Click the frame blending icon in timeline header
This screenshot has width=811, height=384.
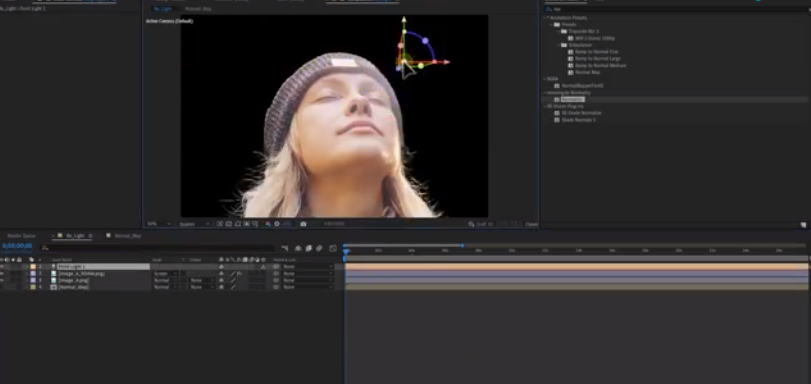pyautogui.click(x=309, y=248)
